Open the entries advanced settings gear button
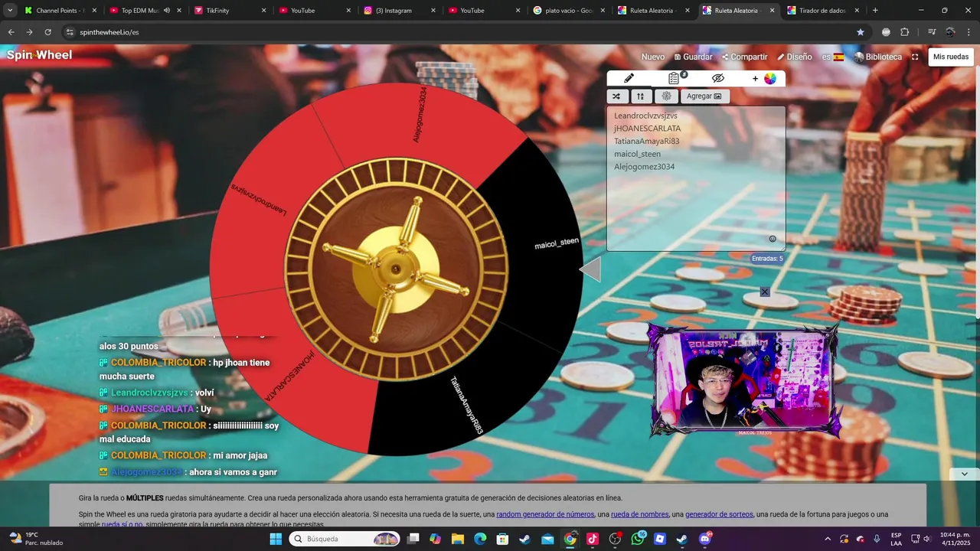This screenshot has height=551, width=980. point(666,96)
